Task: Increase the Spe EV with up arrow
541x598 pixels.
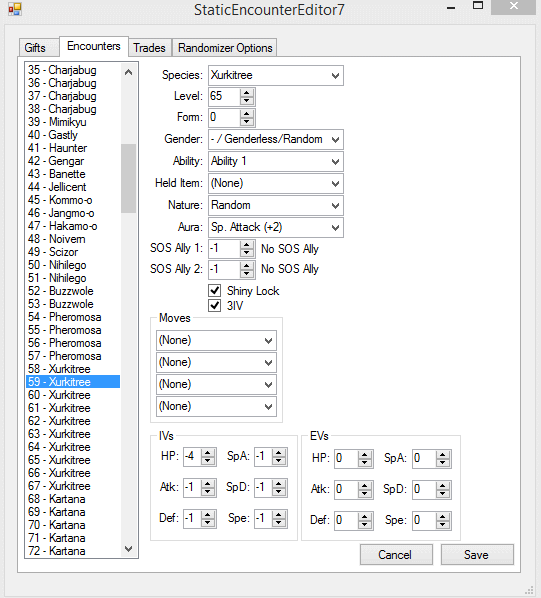Action: [x=443, y=517]
